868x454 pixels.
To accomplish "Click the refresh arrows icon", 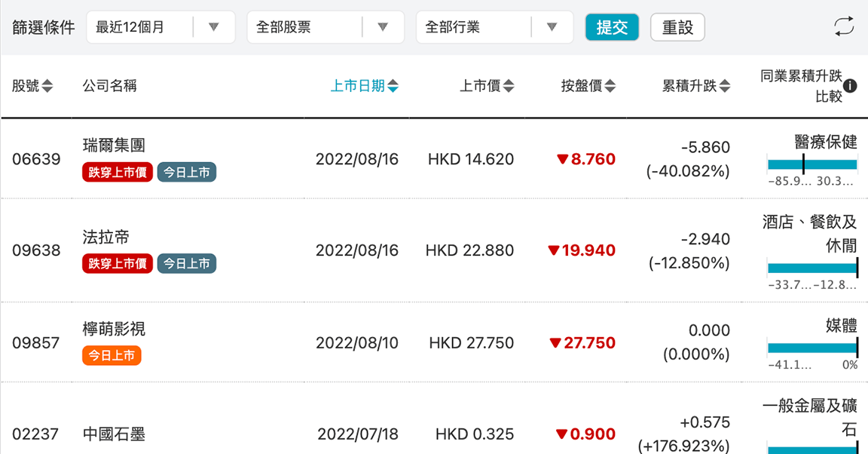I will pos(844,26).
